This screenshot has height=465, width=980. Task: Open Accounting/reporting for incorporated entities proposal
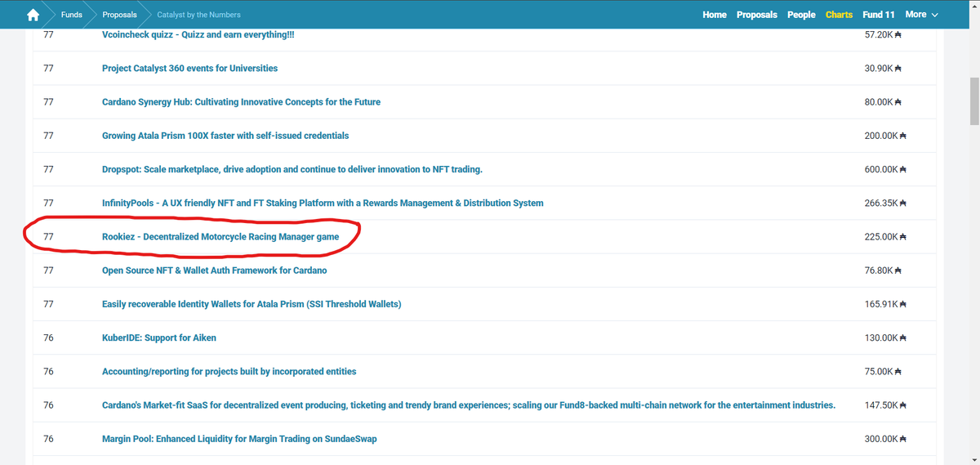point(229,371)
